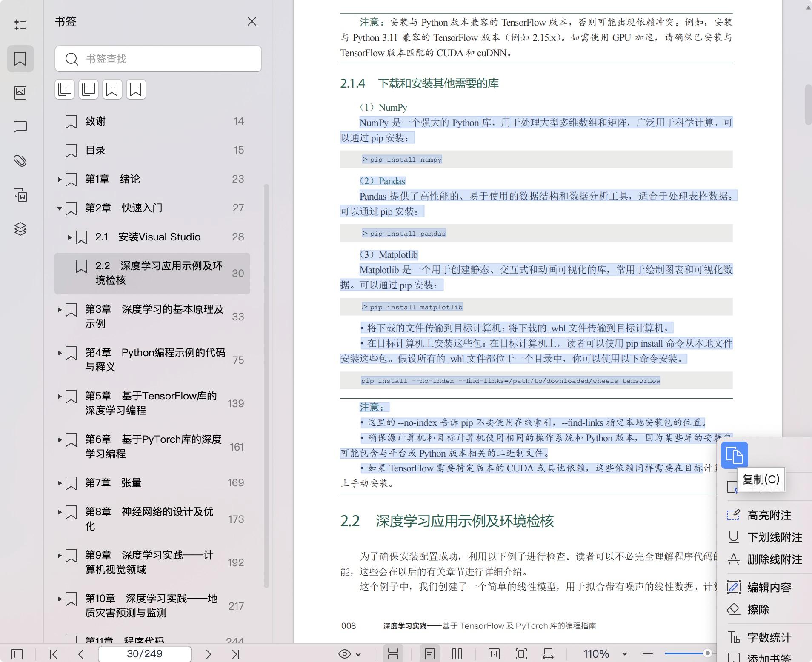812x662 pixels.
Task: Select the 致谢 bookmark
Action: tap(152, 121)
